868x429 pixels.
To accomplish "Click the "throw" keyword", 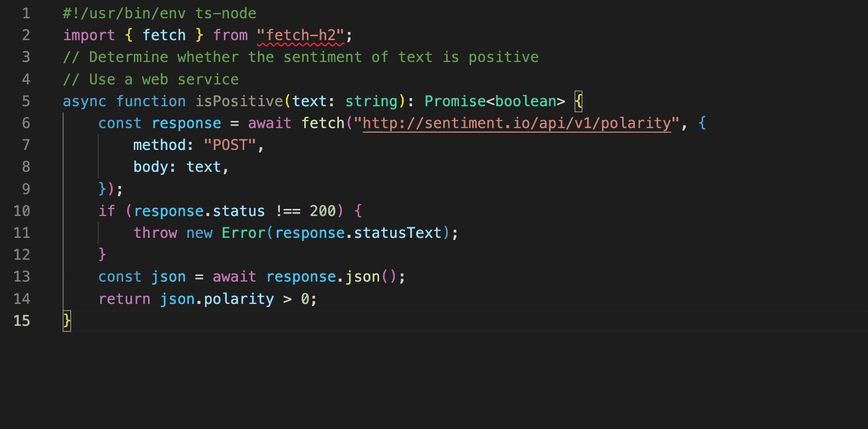I will coord(155,233).
